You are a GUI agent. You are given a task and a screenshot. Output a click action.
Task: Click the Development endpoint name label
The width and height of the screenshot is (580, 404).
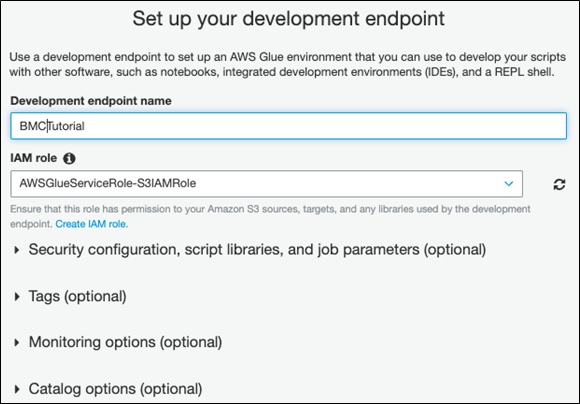pyautogui.click(x=91, y=101)
